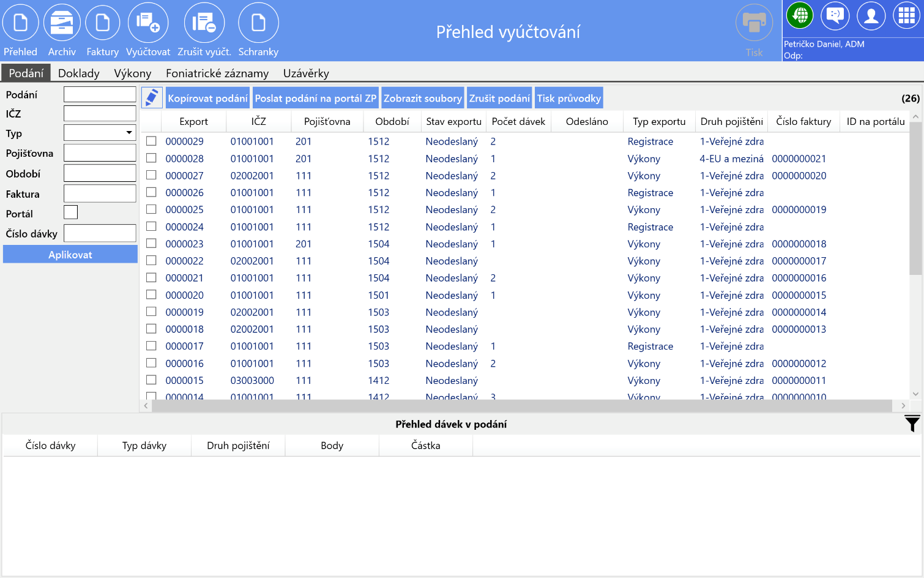Open the apps grid icon
This screenshot has height=578, width=924.
[907, 16]
